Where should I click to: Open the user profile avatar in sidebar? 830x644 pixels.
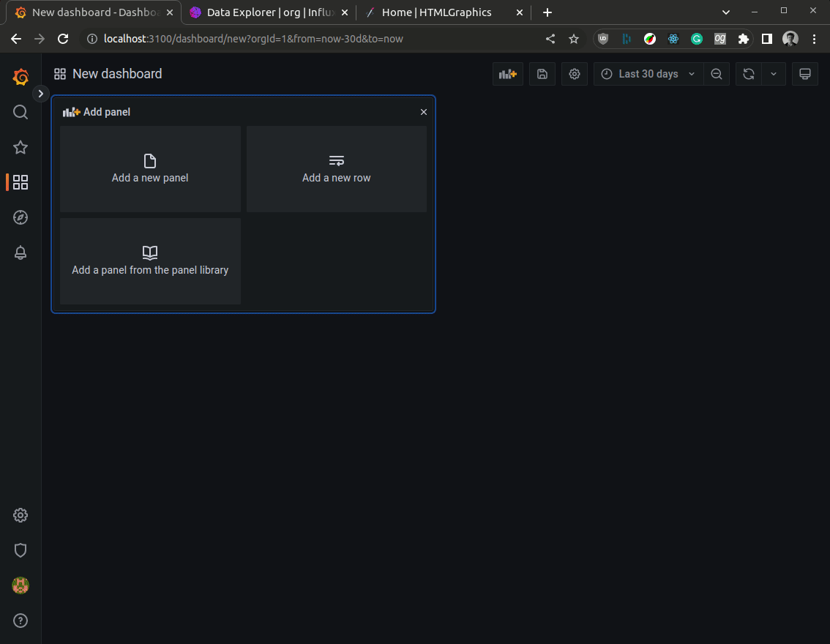pos(20,585)
